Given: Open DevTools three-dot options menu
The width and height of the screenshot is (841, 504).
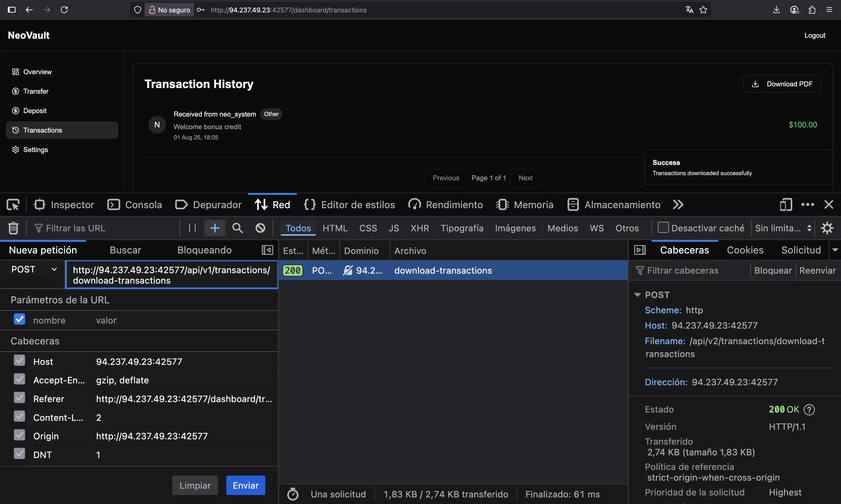Looking at the screenshot, I should [807, 205].
